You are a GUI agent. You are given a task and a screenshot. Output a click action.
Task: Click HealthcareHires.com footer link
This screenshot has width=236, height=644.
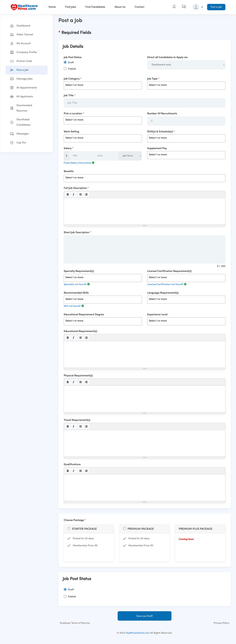(x=138, y=633)
